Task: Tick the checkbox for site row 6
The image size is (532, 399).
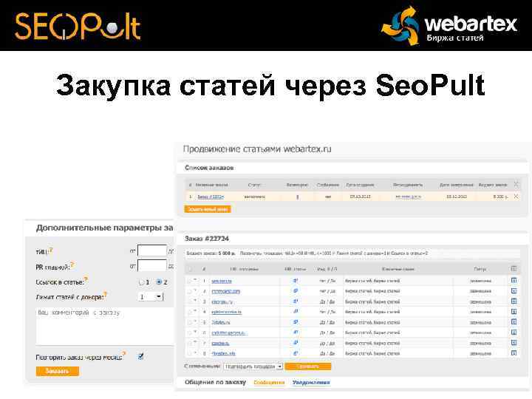Action: tap(190, 332)
